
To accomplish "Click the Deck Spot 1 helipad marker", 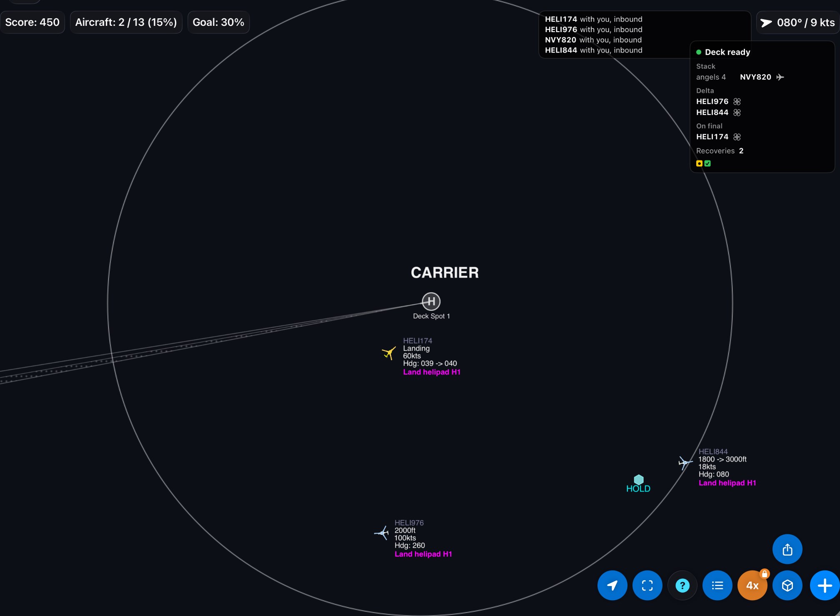I will [431, 301].
